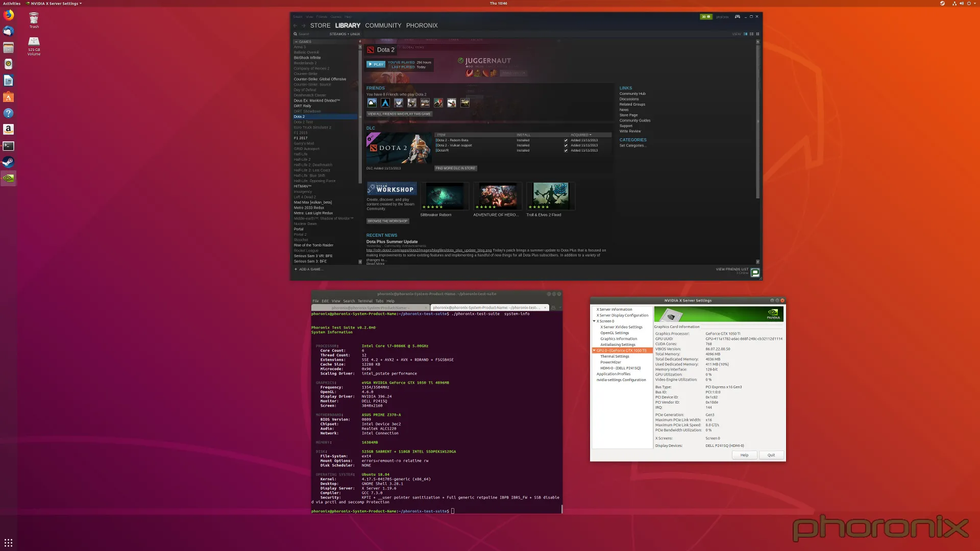The image size is (980, 551).
Task: Open Rhythmbox music player in the dock
Action: (8, 64)
